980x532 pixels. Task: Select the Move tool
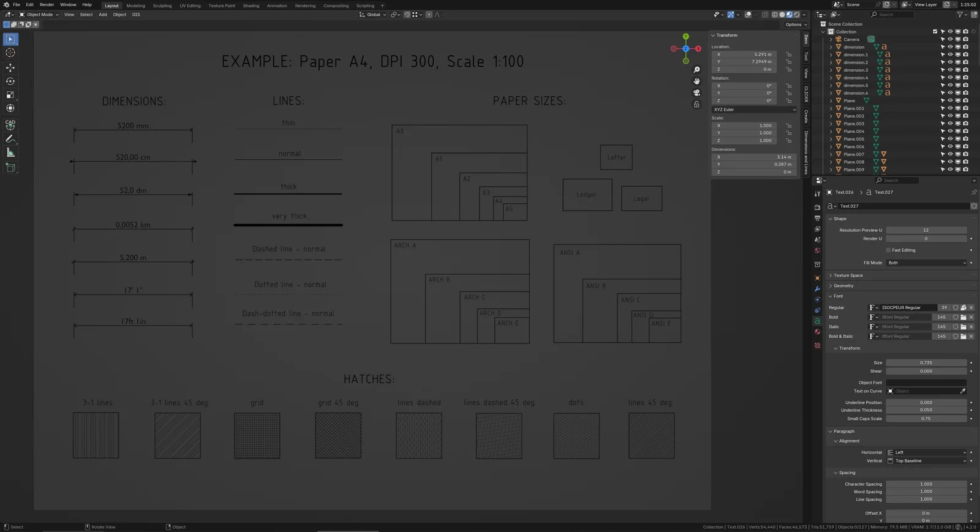coord(10,67)
